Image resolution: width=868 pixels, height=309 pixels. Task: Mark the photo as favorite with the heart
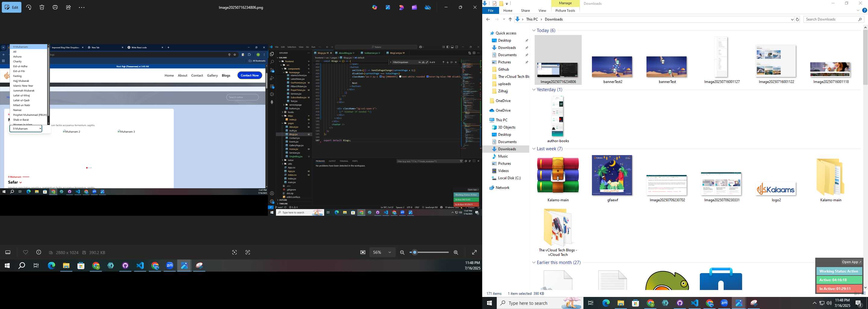coord(26,252)
